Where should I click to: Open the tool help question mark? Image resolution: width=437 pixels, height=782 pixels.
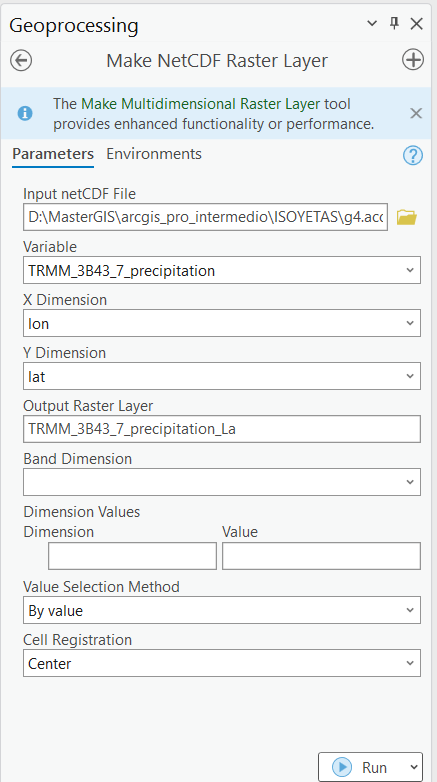tap(413, 156)
